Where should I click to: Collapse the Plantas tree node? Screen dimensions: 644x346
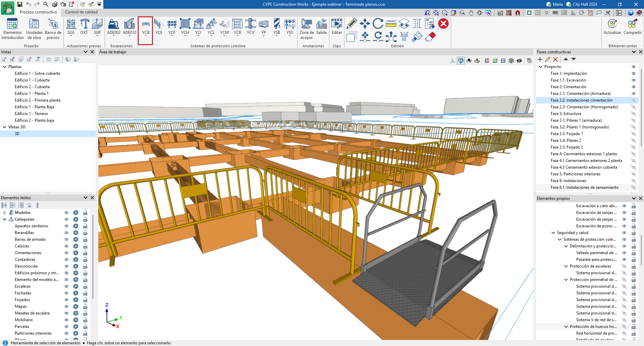5,67
